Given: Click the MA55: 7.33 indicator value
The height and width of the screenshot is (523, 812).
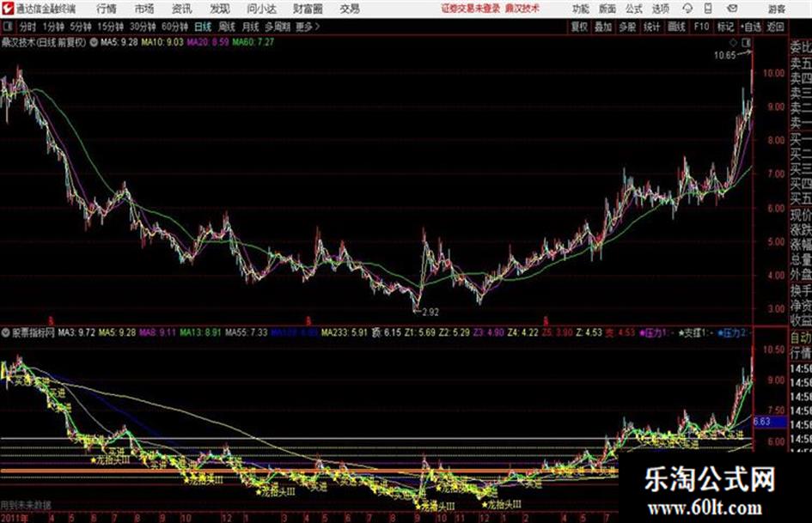Looking at the screenshot, I should (x=246, y=332).
